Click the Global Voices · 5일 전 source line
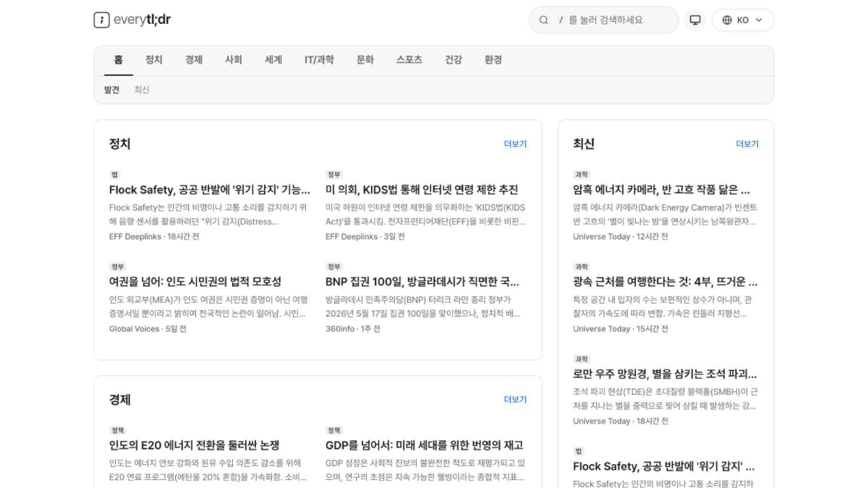Viewport: 868px width, 488px height. coord(148,329)
